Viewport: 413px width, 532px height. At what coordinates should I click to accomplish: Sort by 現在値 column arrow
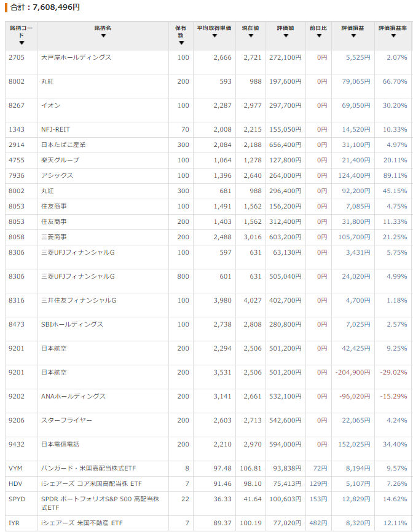pos(251,36)
